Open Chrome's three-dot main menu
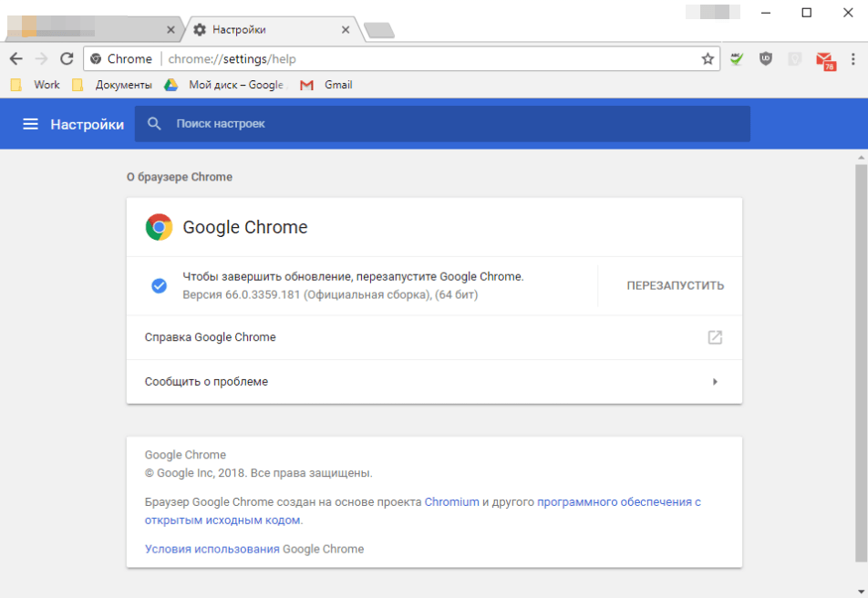 pos(854,59)
